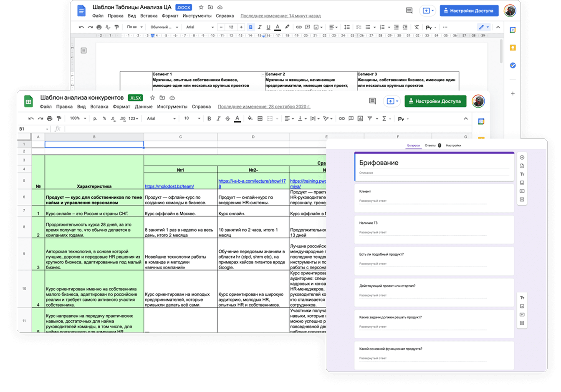
Task: Click clear formatting icon in Docs toolbar
Action: pyautogui.click(x=416, y=27)
